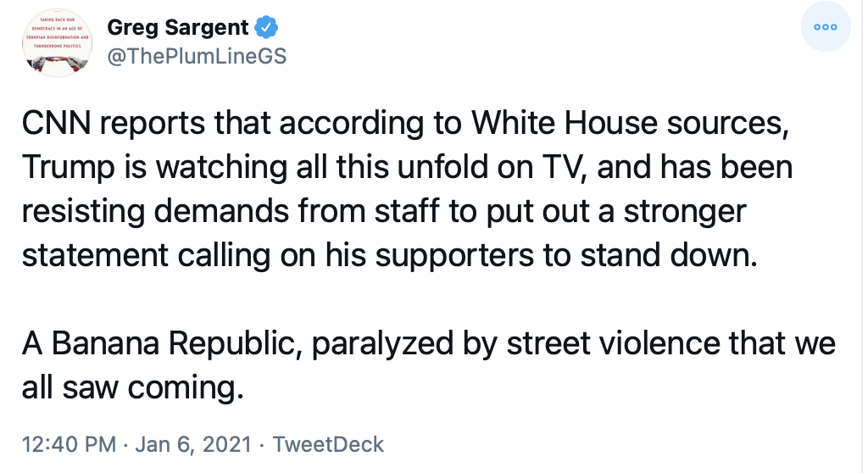The image size is (868, 473).
Task: Open Greg Sargent's profile picture
Action: point(56,43)
